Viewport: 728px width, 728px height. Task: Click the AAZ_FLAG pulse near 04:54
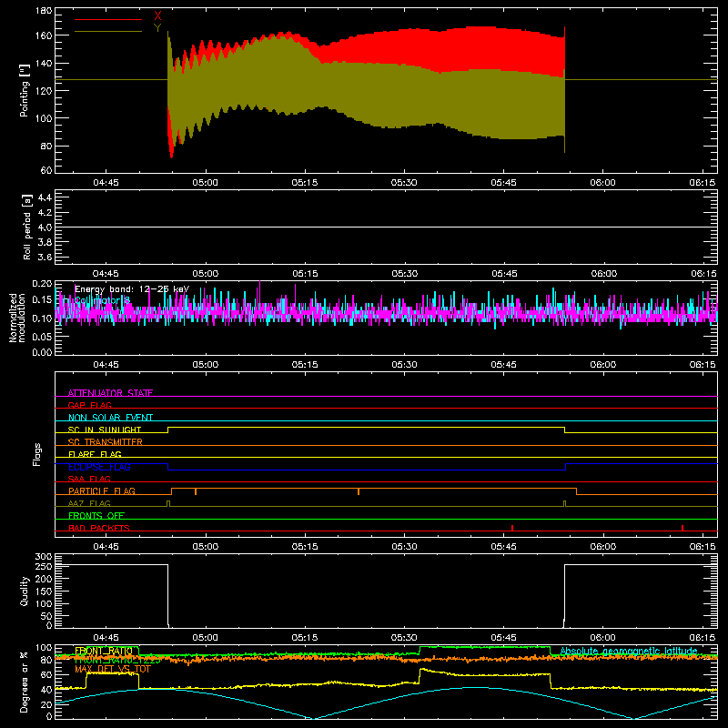click(x=168, y=504)
